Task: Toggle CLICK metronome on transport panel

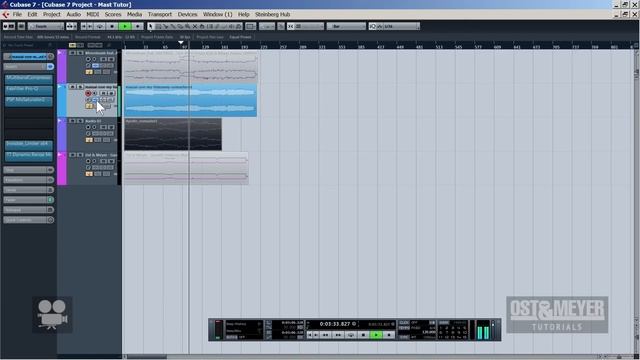Action: click(x=404, y=323)
